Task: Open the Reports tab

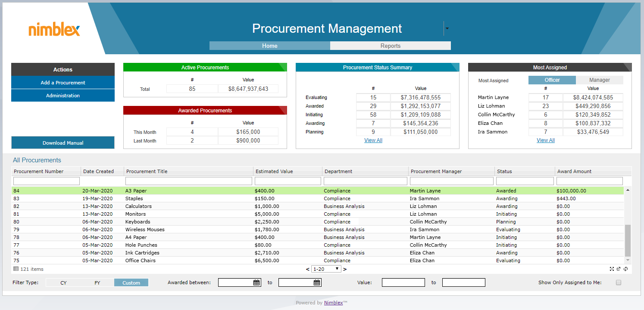Action: [391, 46]
